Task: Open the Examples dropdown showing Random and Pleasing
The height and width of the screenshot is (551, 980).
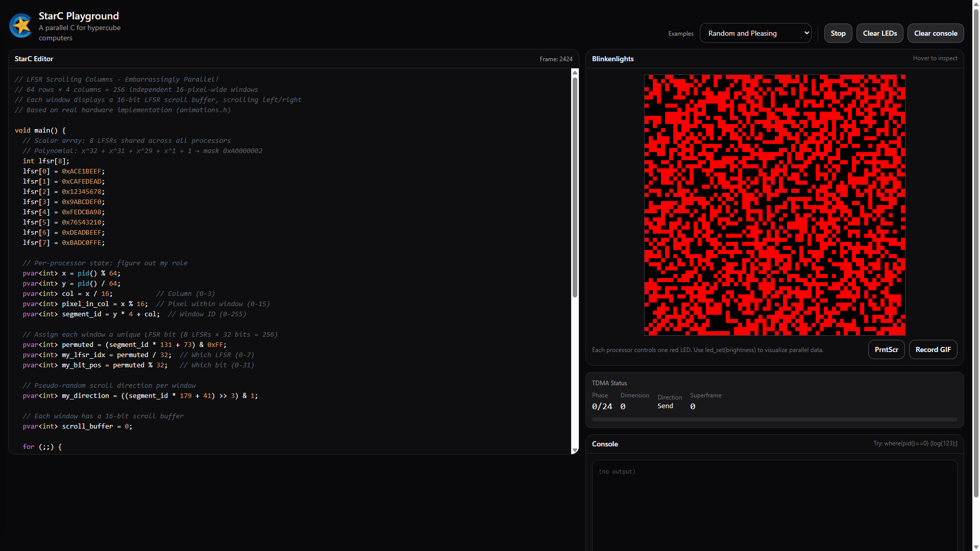Action: point(755,33)
